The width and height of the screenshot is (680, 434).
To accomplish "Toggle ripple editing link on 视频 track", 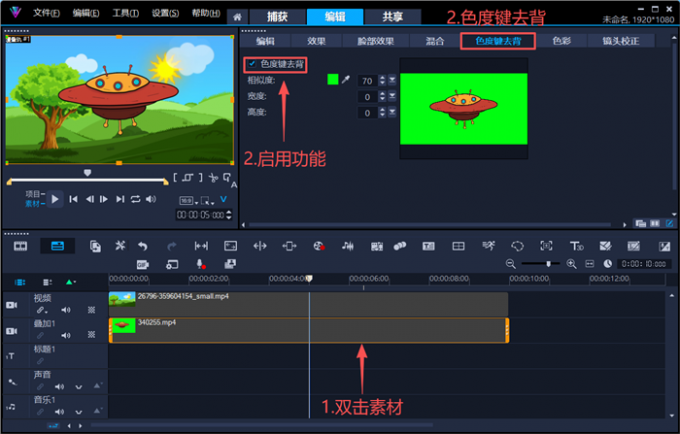I will click(41, 310).
